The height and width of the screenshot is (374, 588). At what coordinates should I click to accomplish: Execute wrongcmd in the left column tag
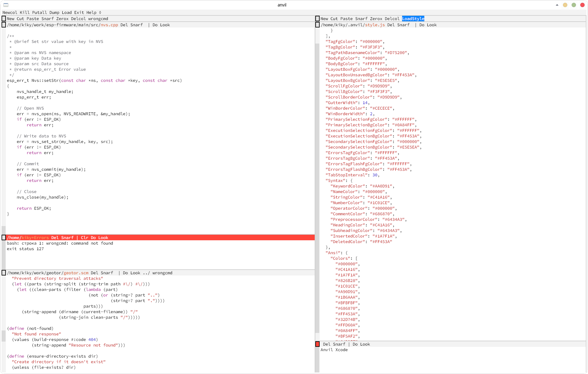tap(99, 19)
